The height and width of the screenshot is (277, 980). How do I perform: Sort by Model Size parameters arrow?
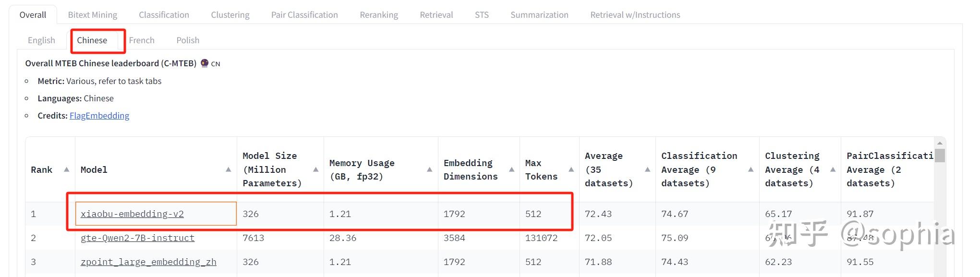(x=316, y=169)
